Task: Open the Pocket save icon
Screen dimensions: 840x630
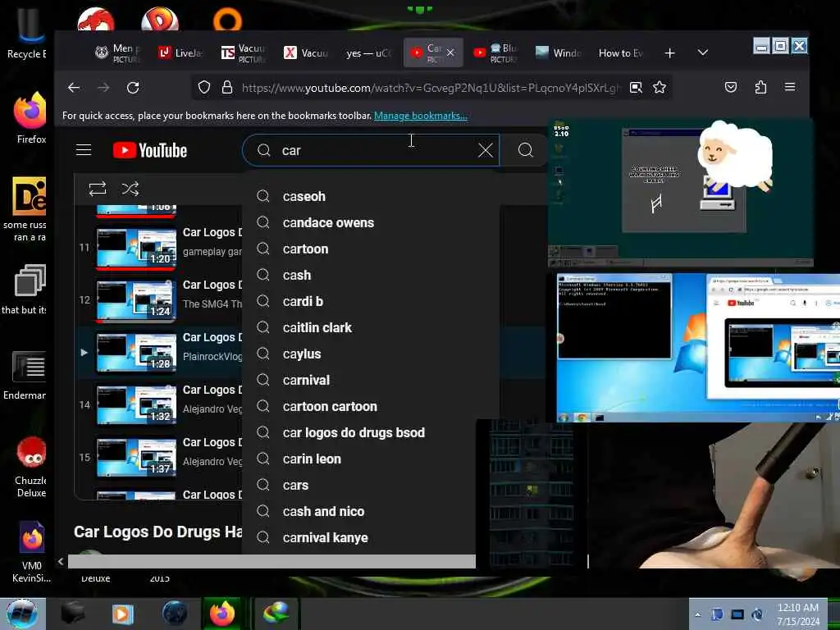Action: click(x=731, y=87)
